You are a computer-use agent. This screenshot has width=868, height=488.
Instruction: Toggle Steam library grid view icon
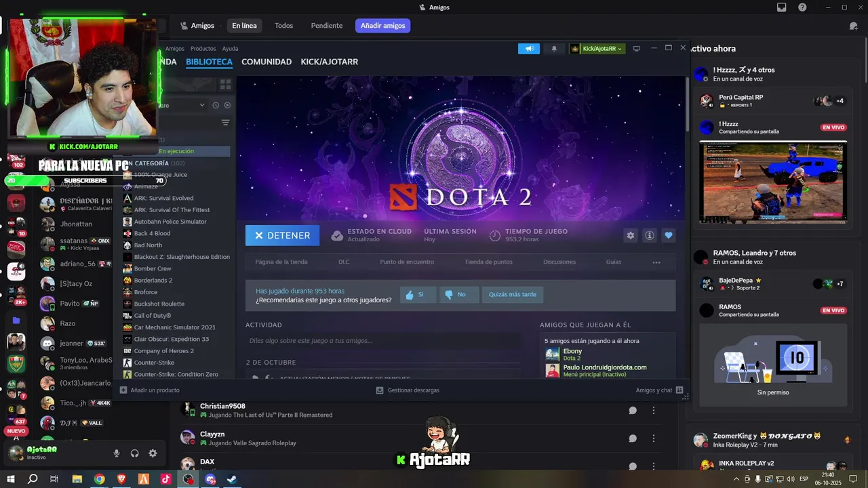point(225,84)
